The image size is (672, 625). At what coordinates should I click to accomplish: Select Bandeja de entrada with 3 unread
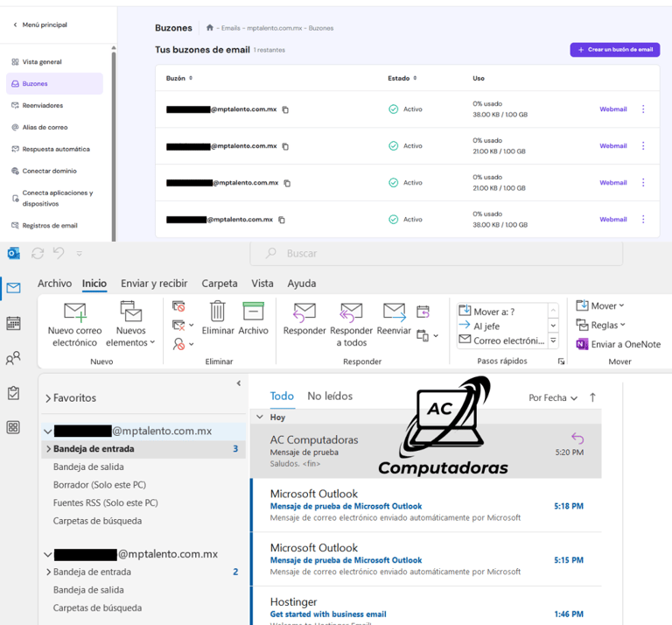(143, 449)
